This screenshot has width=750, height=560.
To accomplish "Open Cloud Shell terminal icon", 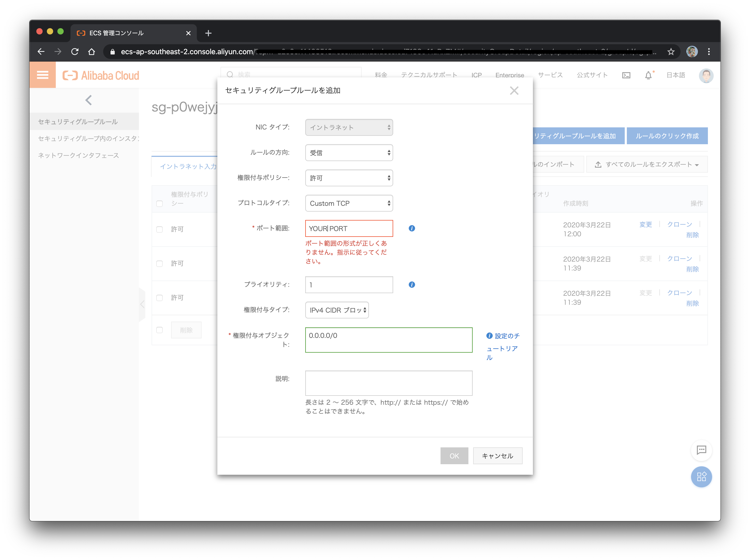I will tap(626, 75).
